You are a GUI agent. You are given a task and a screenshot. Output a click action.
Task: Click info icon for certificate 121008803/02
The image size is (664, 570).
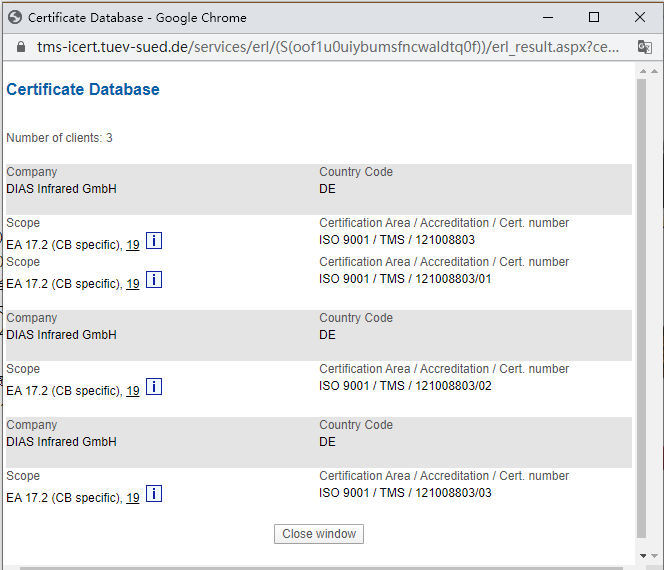[154, 387]
